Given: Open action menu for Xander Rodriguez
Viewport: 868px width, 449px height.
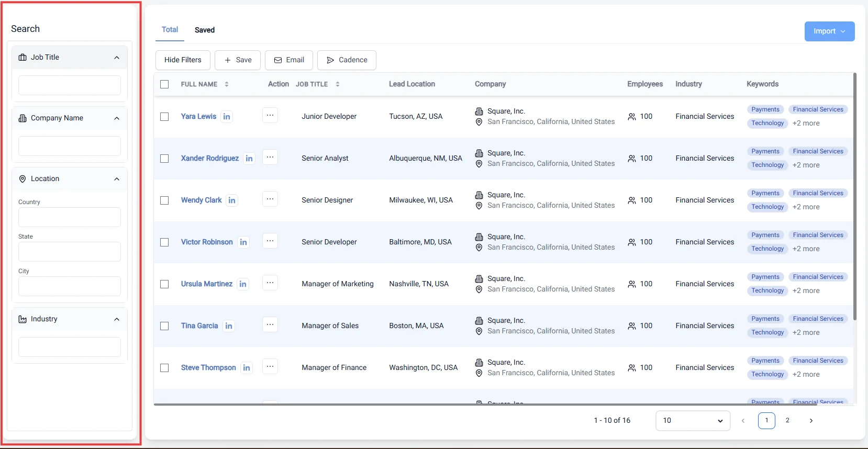Looking at the screenshot, I should pyautogui.click(x=270, y=157).
